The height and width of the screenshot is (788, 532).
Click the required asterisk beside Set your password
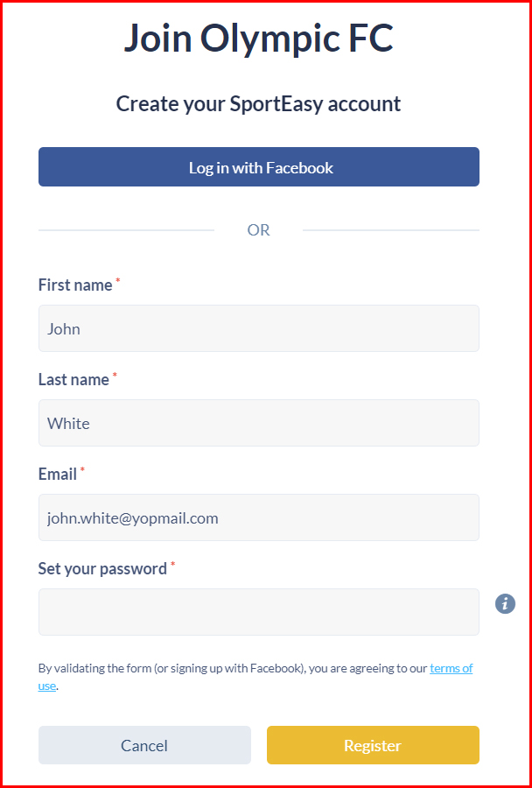click(172, 564)
